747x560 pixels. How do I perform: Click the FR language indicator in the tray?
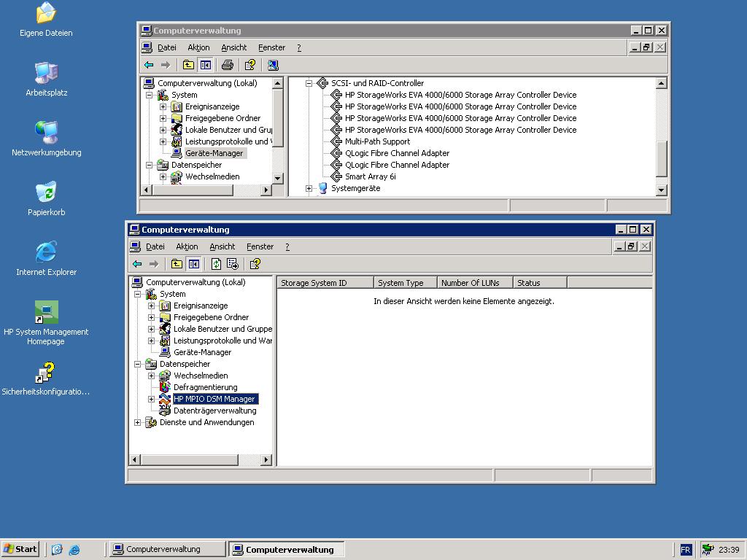(x=686, y=550)
